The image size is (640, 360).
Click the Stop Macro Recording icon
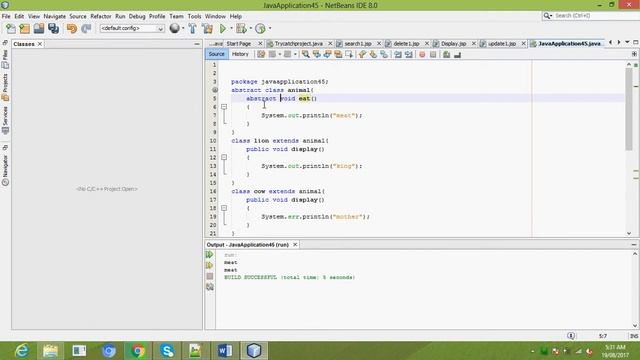pyautogui.click(x=433, y=54)
